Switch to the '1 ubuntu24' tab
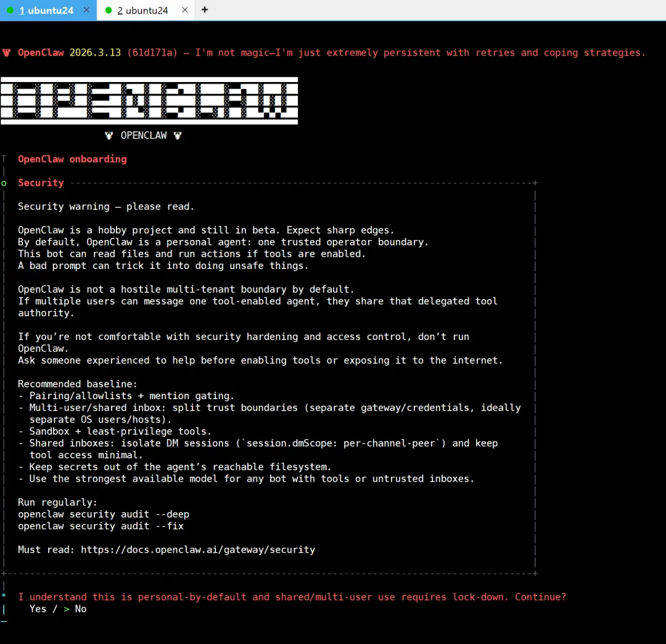 [48, 10]
